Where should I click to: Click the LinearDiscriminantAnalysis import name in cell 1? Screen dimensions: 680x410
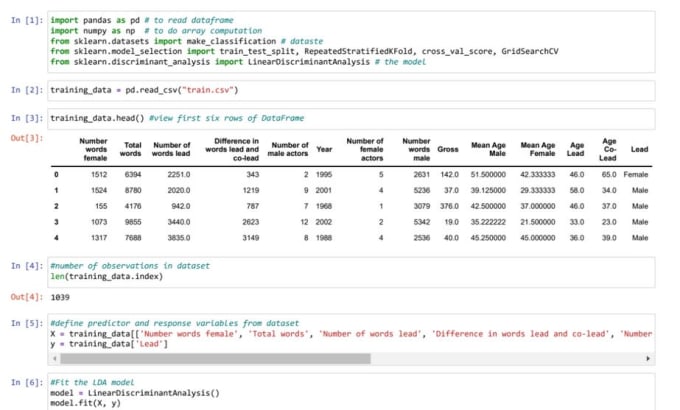[x=309, y=62]
